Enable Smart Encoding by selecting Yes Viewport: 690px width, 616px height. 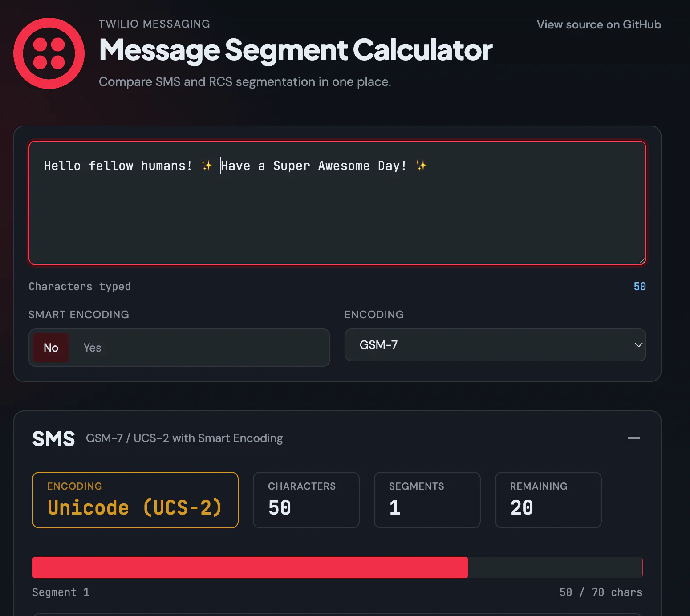92,348
